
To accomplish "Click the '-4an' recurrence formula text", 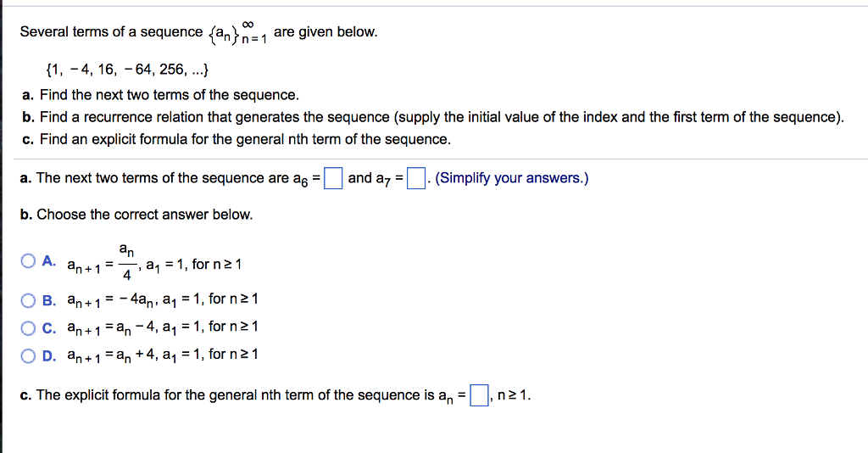I will 139,299.
